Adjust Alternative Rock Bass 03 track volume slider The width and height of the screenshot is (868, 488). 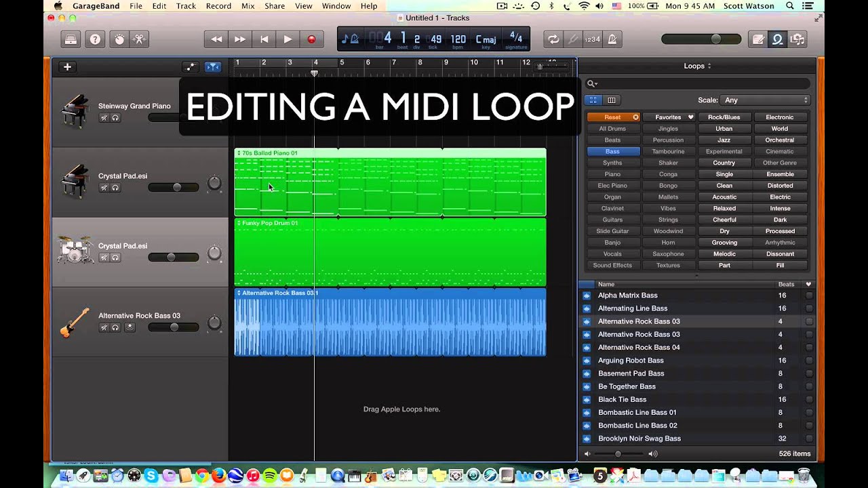tap(174, 327)
